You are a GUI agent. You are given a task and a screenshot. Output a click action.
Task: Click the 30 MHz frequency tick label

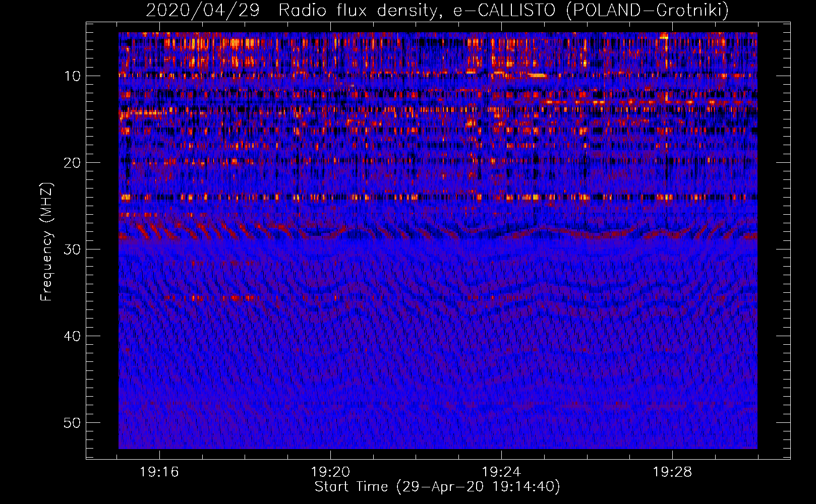coord(73,249)
